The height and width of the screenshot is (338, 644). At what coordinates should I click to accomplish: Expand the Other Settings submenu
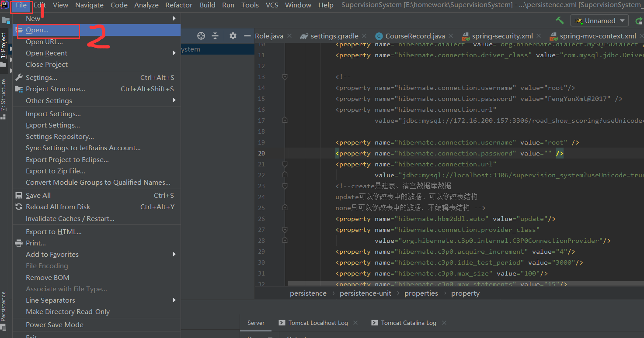(97, 100)
